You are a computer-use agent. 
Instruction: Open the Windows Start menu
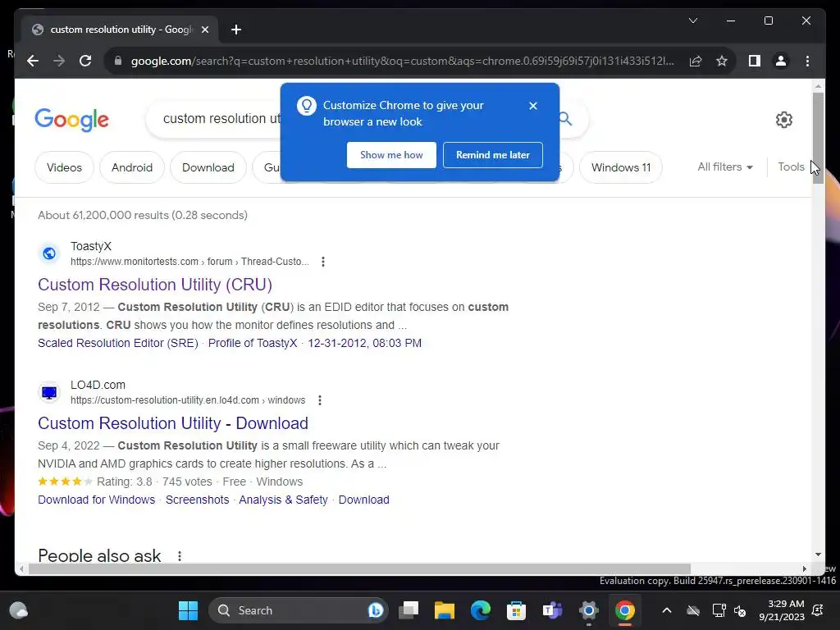[x=188, y=610]
